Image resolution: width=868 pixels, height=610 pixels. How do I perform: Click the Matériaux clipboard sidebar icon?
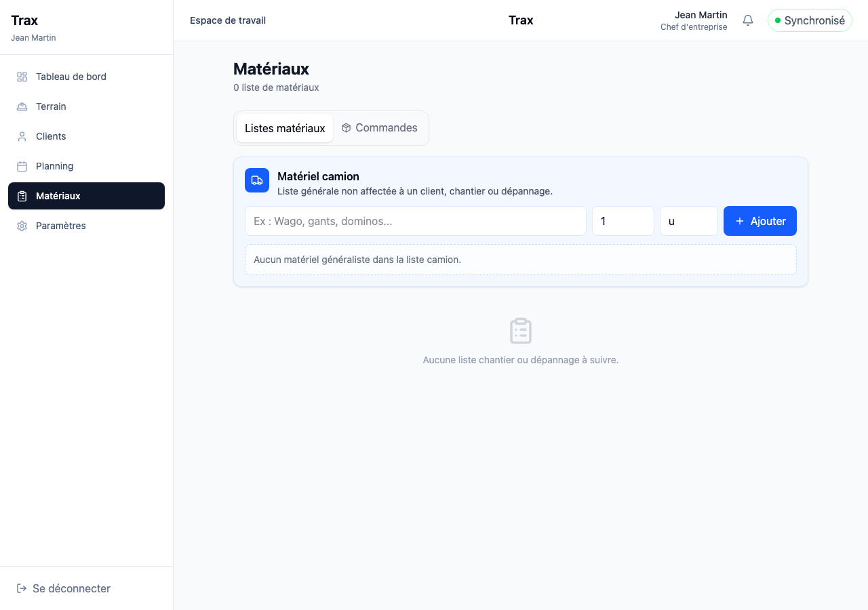[22, 196]
